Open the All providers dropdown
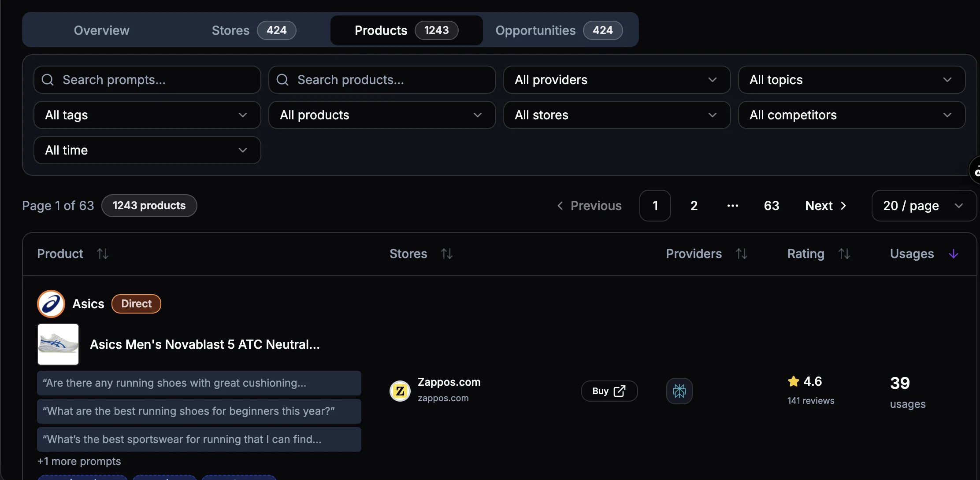Image resolution: width=980 pixels, height=480 pixels. point(616,80)
